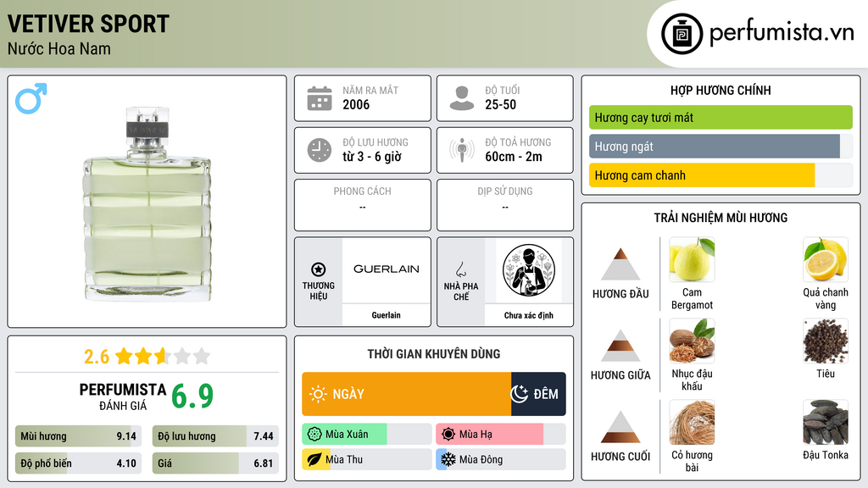Viewport: 868px width, 488px height.
Task: Click the longevity value từ 3 - 6 giờ
Action: tap(372, 157)
